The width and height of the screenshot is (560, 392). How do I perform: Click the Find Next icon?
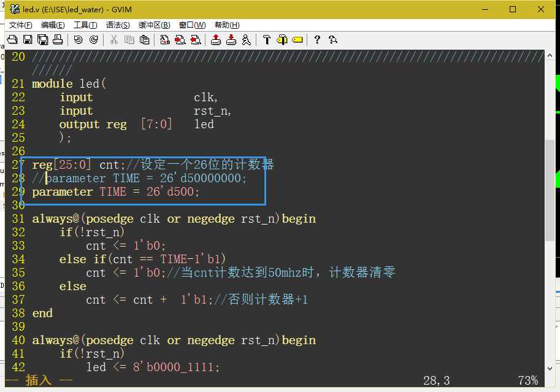180,39
